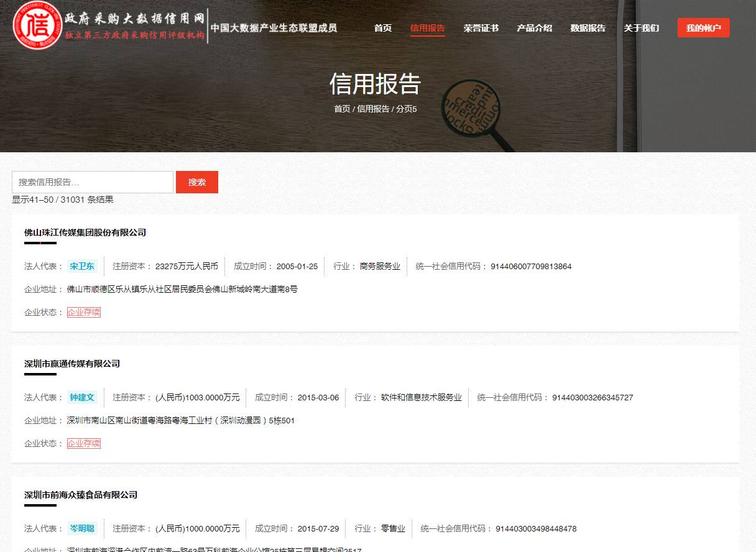Focus the 搜索信用报告 search field
Viewport: 756px width, 552px height.
pos(93,182)
